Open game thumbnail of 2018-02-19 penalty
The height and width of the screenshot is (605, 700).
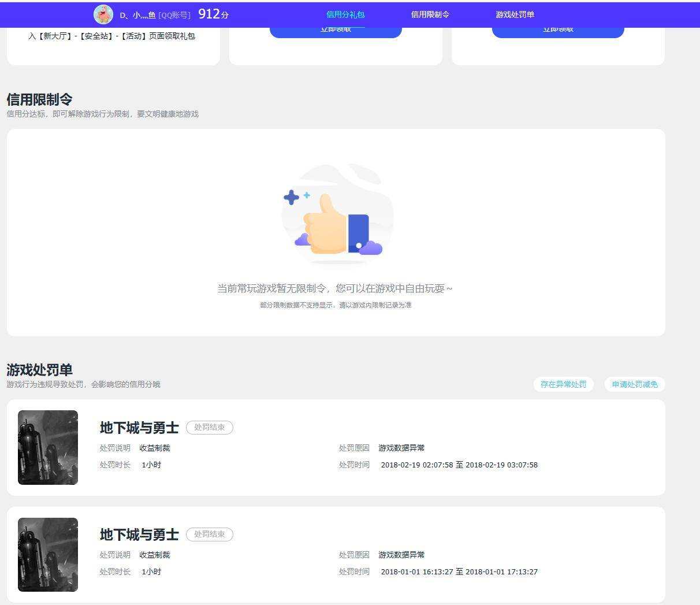tap(48, 447)
